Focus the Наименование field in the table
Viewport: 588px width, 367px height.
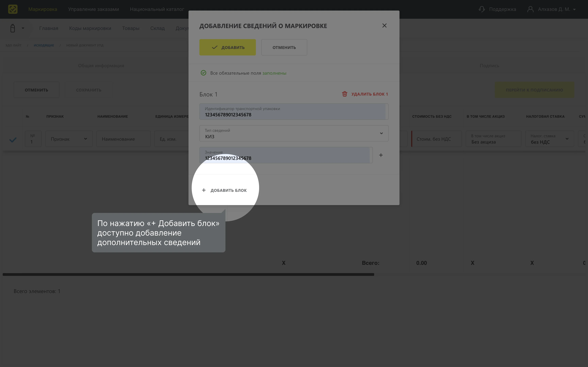[123, 139]
